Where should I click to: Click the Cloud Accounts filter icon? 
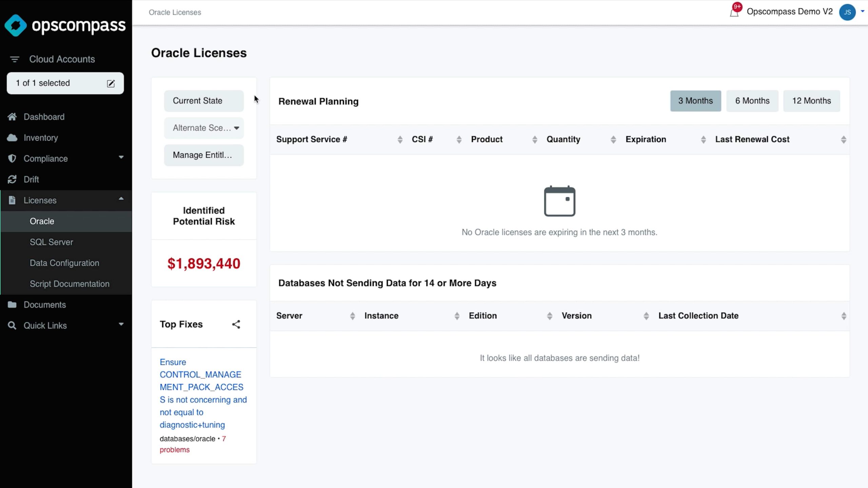[x=14, y=59]
